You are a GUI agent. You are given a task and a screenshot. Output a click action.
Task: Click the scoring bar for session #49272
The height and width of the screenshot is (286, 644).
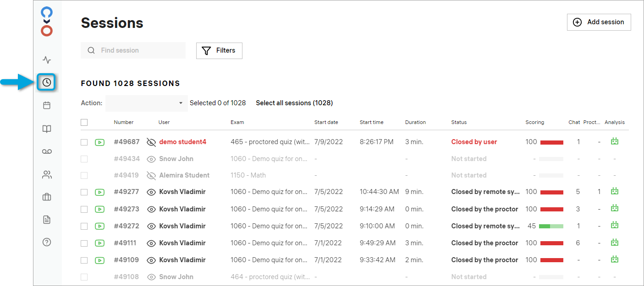pos(550,226)
